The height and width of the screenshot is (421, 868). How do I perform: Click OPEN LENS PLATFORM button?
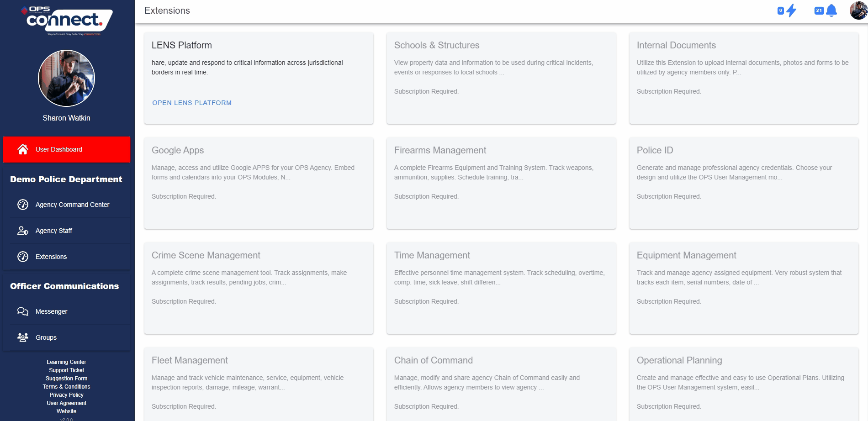[192, 103]
